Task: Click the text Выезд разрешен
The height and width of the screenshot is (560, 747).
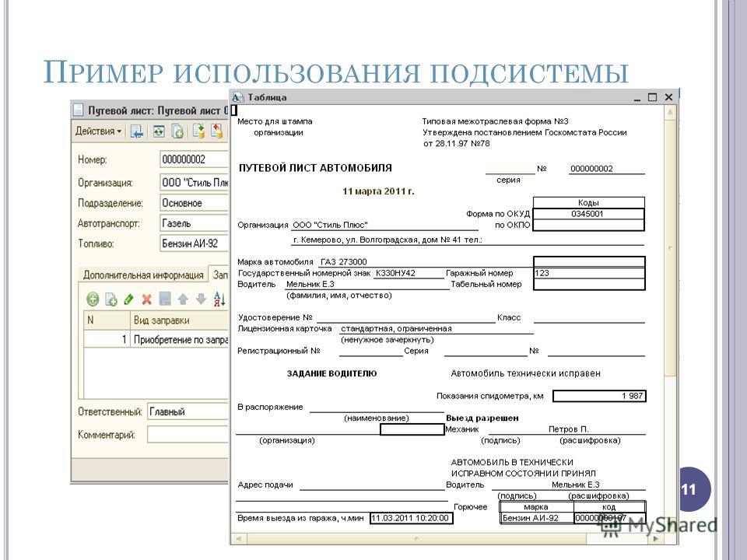Action: [x=482, y=418]
